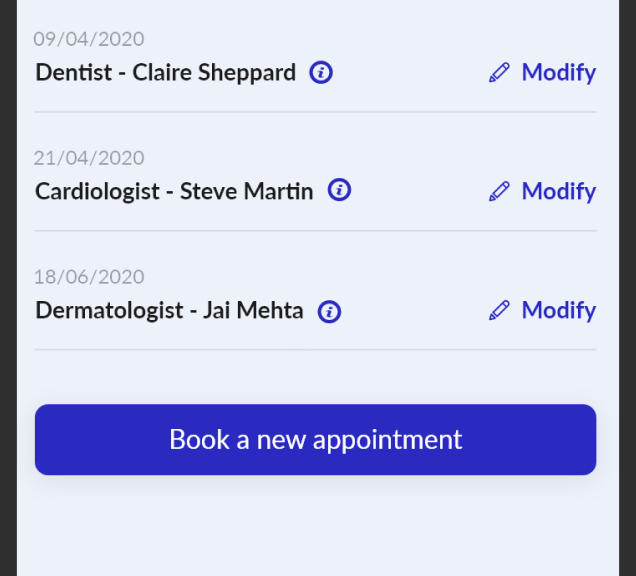Click pencil icon on the Dentist row
Viewport: 636px width, 576px height.
[499, 73]
